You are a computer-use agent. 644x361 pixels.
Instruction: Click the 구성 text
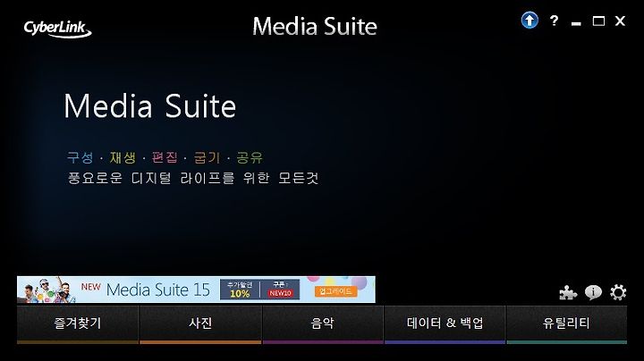click(x=80, y=157)
